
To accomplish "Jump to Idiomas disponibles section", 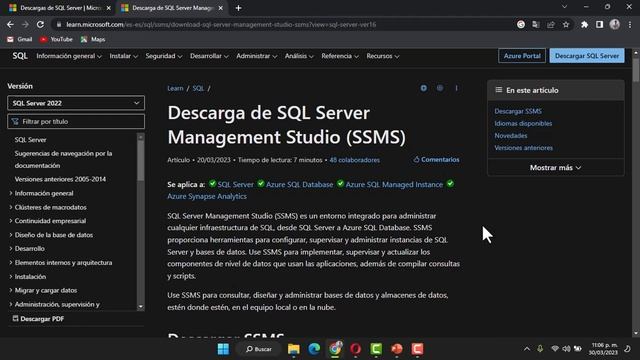I will click(523, 123).
